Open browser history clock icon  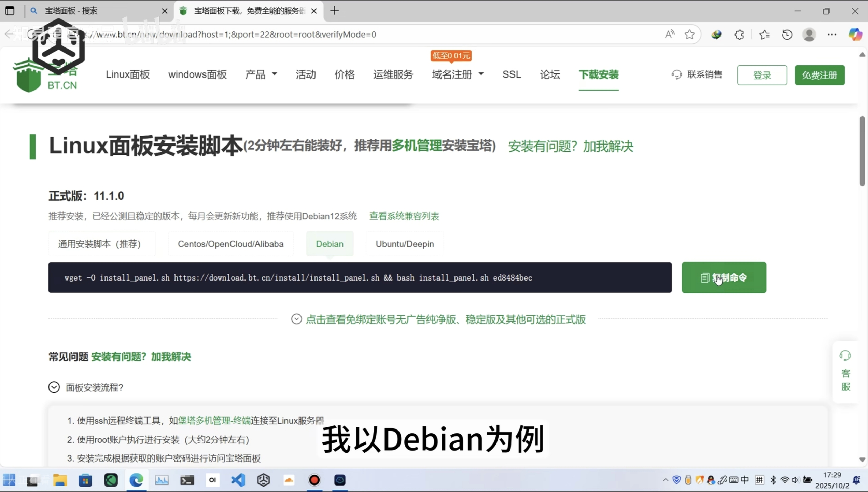787,35
